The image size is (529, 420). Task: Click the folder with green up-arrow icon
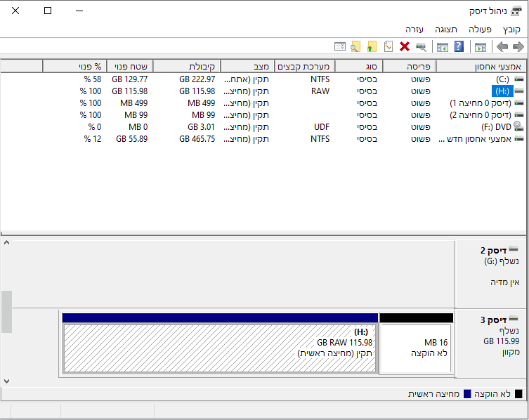372,46
